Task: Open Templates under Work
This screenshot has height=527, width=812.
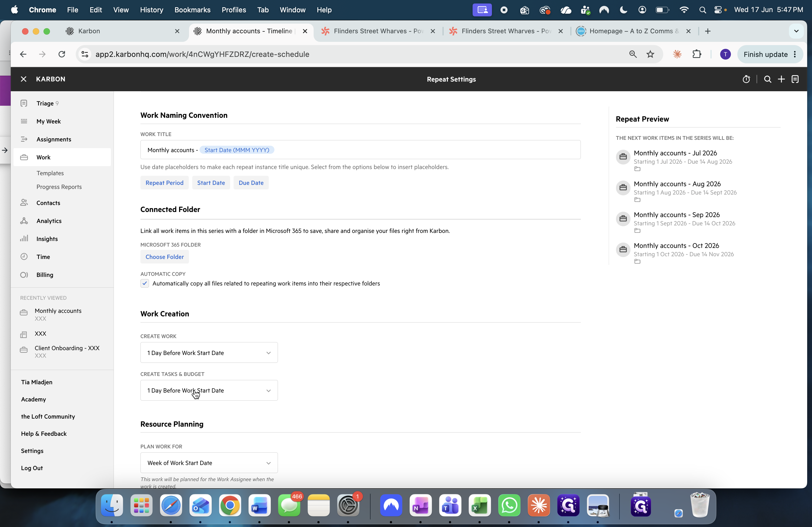Action: click(x=50, y=173)
